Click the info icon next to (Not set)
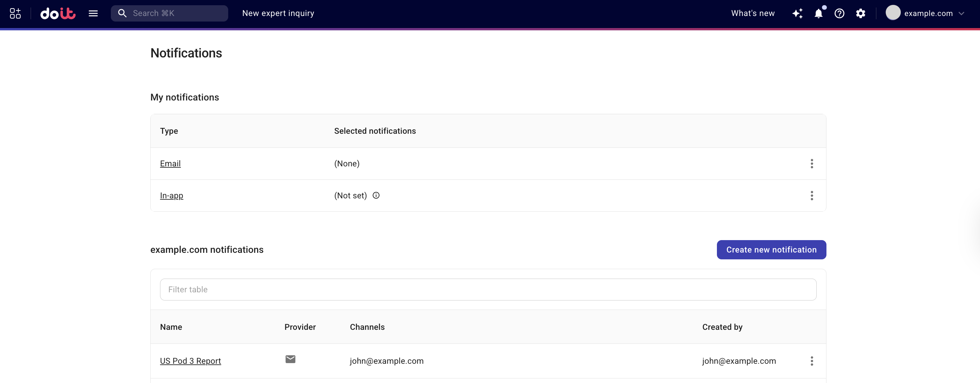Screen dimensions: 980x383 pyautogui.click(x=376, y=195)
